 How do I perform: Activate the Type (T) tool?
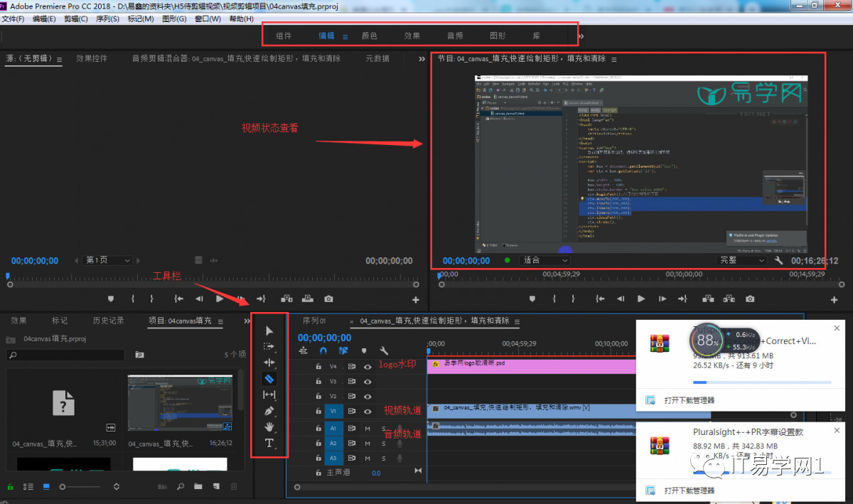click(x=269, y=443)
